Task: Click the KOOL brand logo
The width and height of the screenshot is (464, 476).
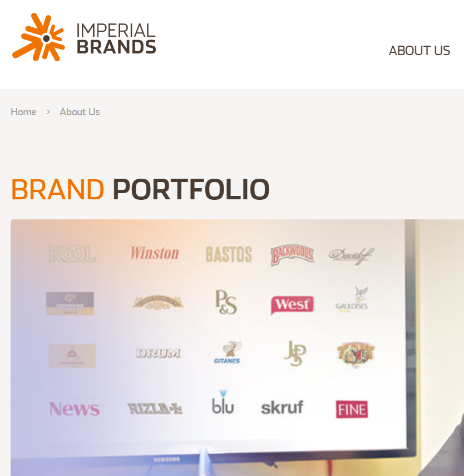Action: (x=72, y=254)
